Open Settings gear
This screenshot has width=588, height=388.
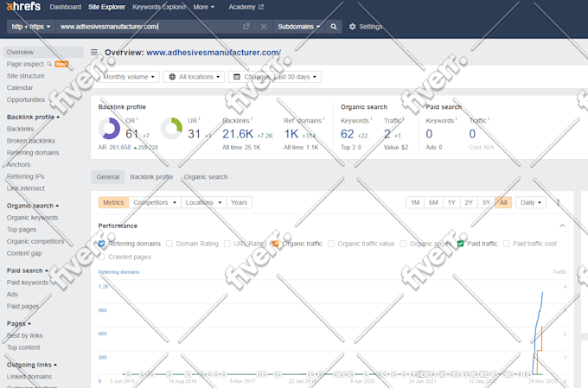(x=352, y=27)
